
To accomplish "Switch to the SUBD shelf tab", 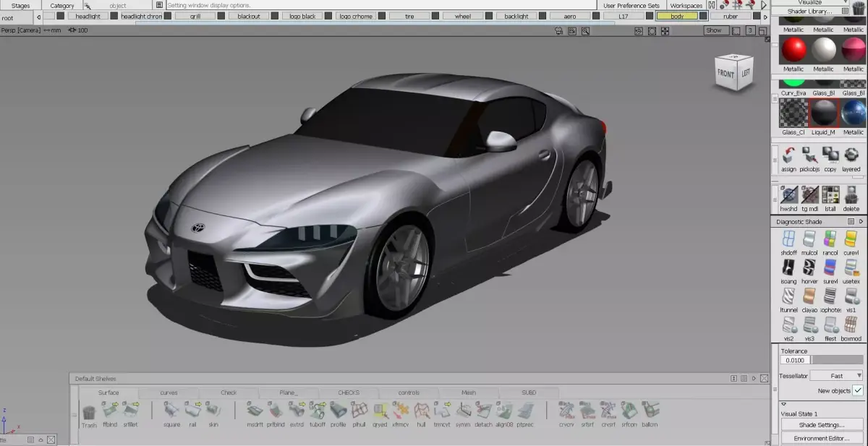I will (529, 393).
